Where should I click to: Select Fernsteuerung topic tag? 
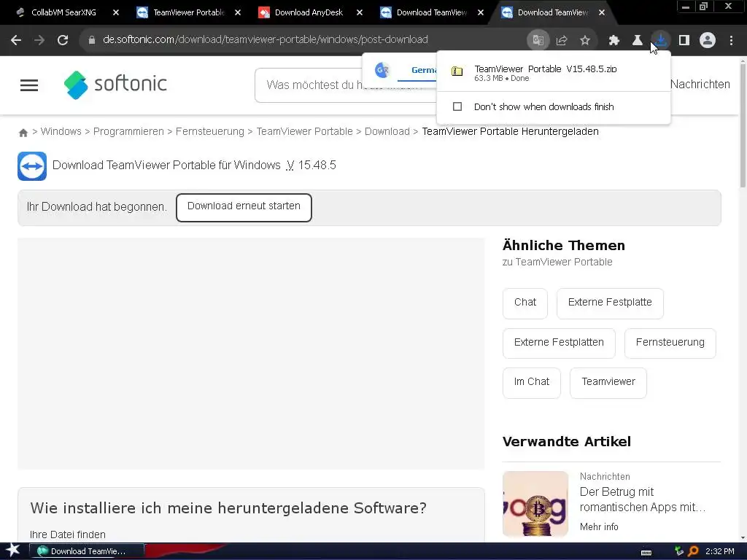click(x=670, y=343)
